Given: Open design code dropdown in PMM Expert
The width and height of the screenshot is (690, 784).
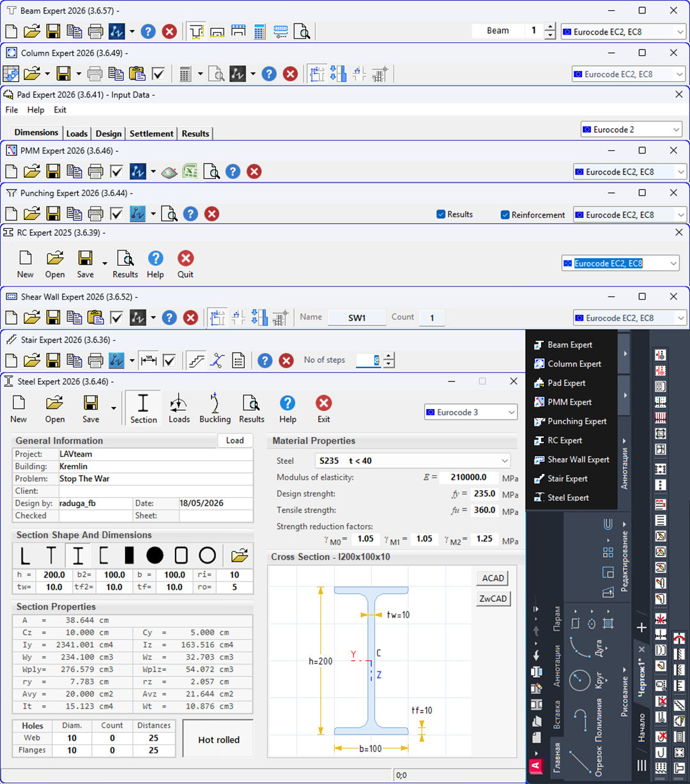Looking at the screenshot, I should pos(629,172).
